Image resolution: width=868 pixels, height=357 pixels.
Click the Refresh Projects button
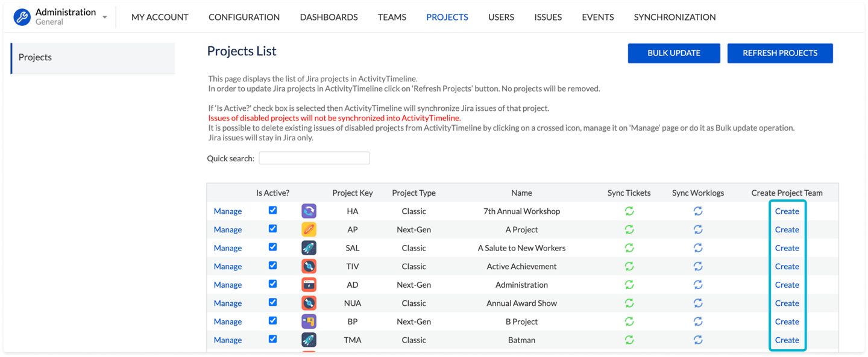coord(780,53)
